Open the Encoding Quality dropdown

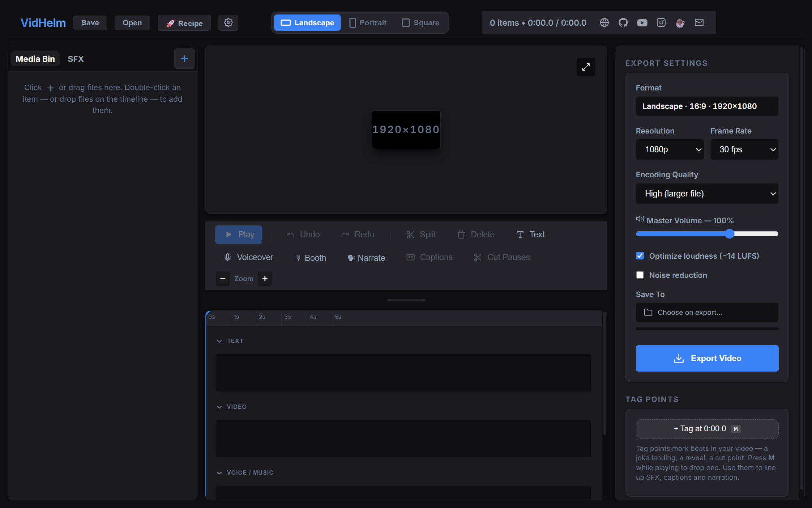tap(707, 194)
